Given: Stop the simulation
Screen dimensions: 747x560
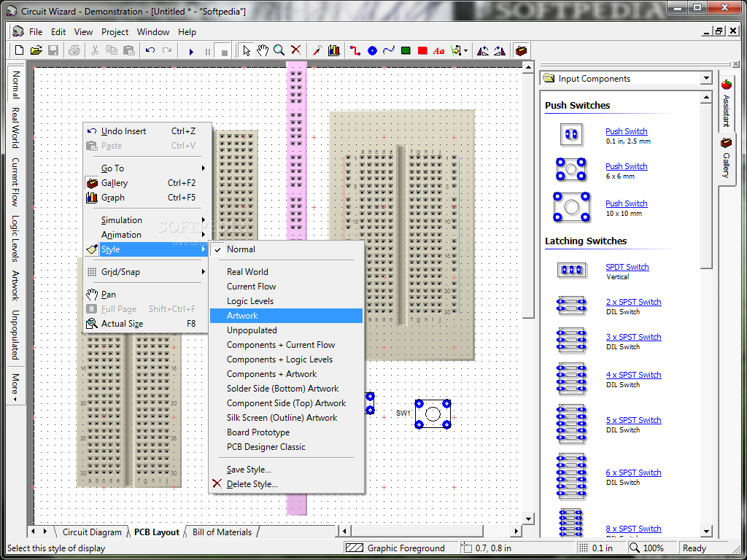Looking at the screenshot, I should tap(225, 51).
